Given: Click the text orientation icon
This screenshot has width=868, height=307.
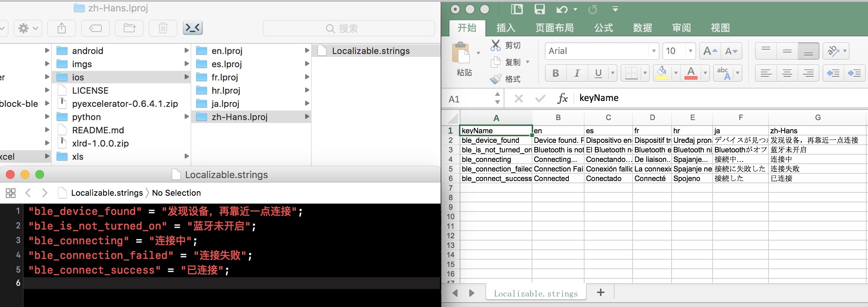Looking at the screenshot, I should point(833,51).
